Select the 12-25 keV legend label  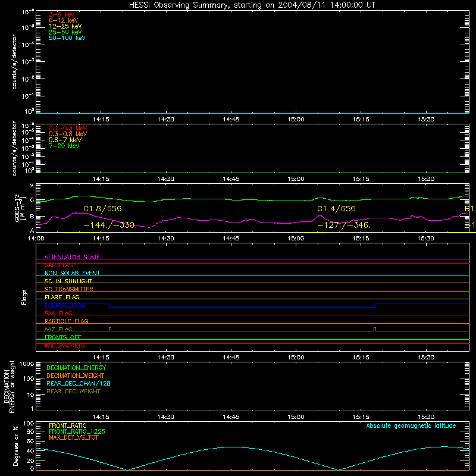click(x=65, y=26)
